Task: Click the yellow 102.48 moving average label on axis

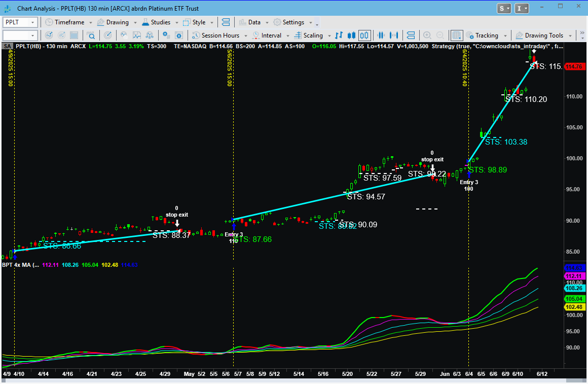Action: pos(574,307)
